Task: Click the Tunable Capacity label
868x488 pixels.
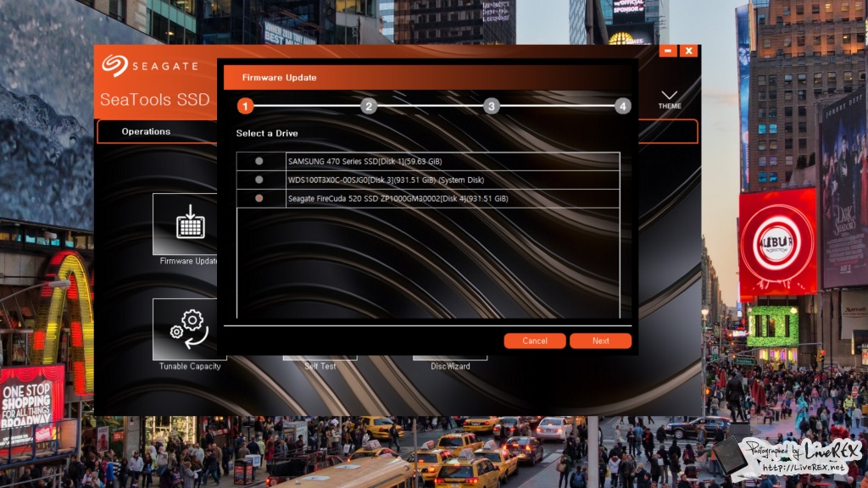Action: point(190,366)
